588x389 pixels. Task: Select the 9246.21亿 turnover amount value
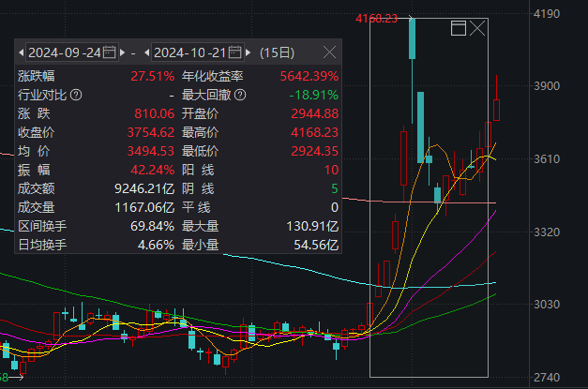(144, 188)
